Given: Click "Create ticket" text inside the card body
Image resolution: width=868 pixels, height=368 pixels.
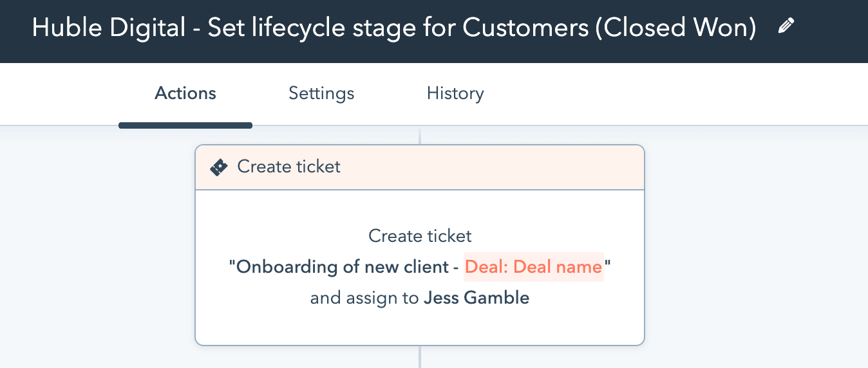Looking at the screenshot, I should 420,235.
